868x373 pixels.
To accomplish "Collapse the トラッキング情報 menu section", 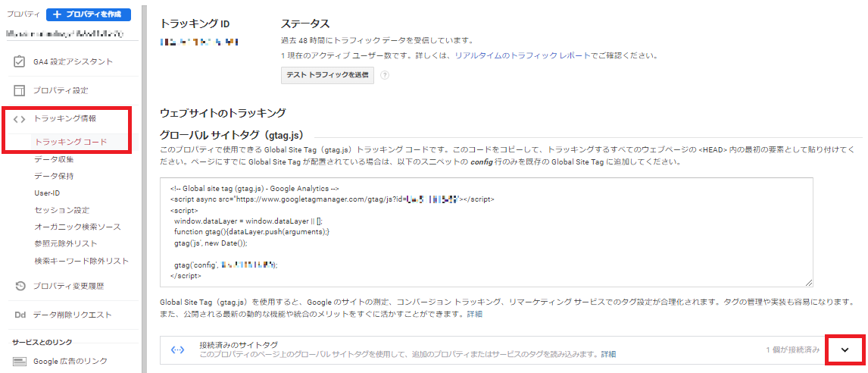I will [65, 119].
